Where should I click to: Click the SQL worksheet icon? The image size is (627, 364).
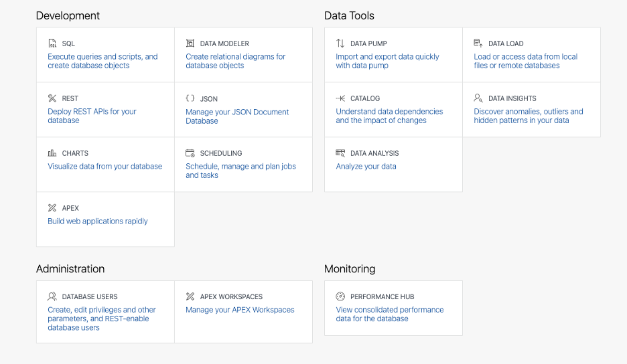click(52, 43)
